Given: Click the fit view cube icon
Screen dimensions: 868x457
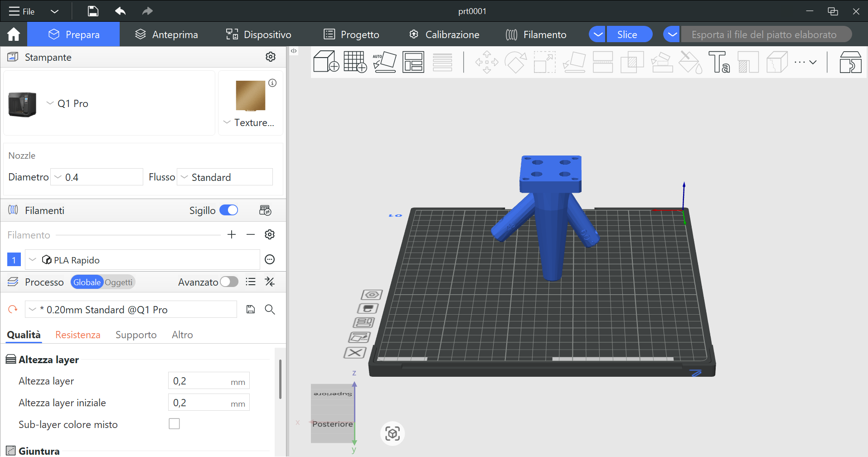Looking at the screenshot, I should click(x=393, y=433).
